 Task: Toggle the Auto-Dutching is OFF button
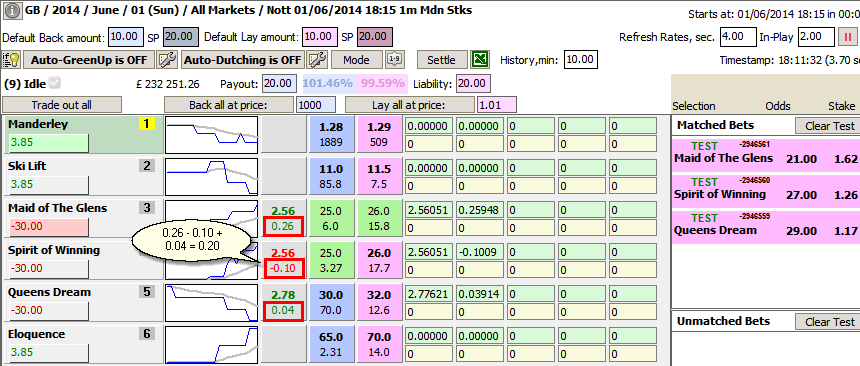pos(242,60)
